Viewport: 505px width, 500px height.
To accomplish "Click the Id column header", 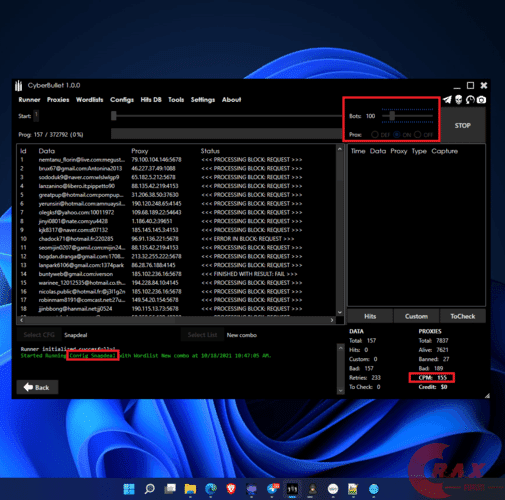I will (23, 151).
